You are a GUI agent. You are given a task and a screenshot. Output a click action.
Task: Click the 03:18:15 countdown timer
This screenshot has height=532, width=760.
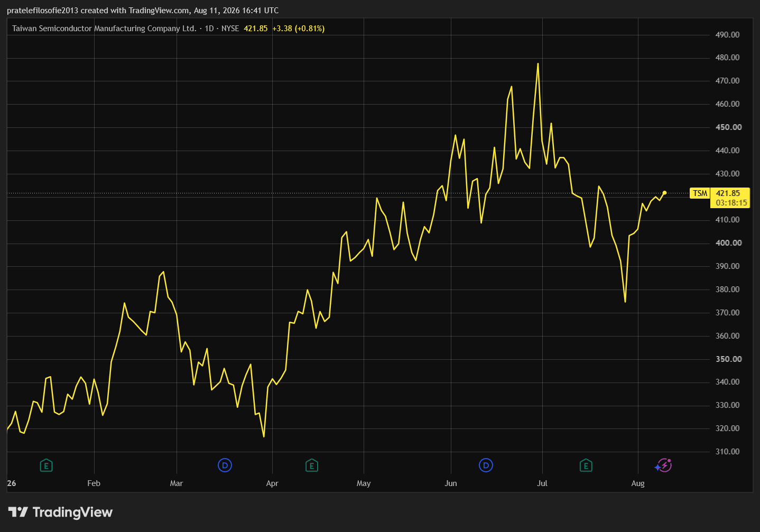[731, 203]
